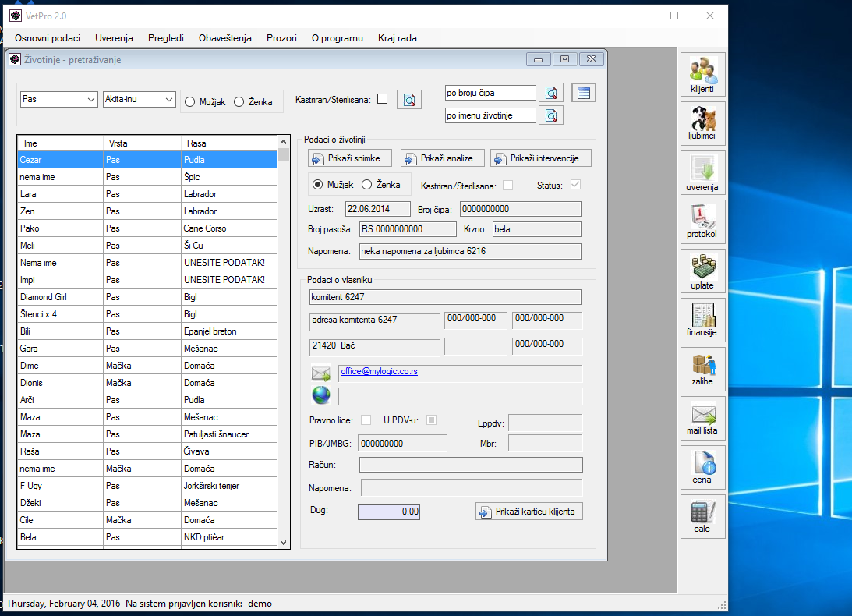Open the Osnovni podaci menu
The width and height of the screenshot is (852, 616).
(48, 37)
